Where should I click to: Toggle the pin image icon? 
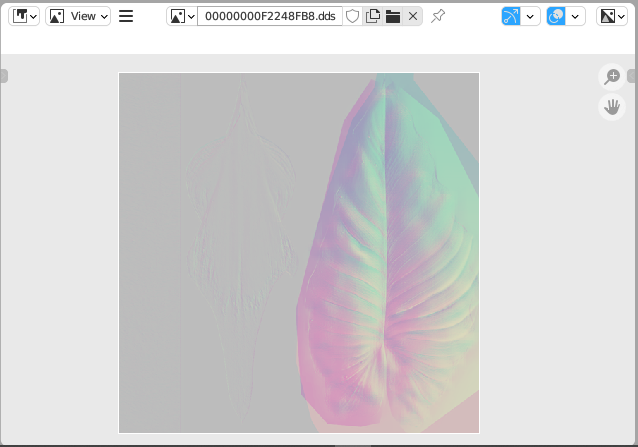(438, 16)
